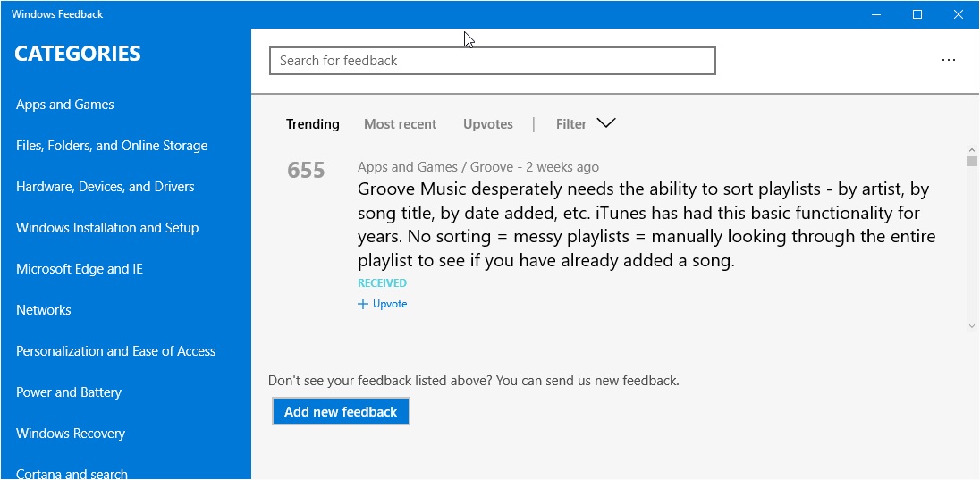980x480 pixels.
Task: Select Hardware, Devices, and Drivers category
Action: click(105, 187)
